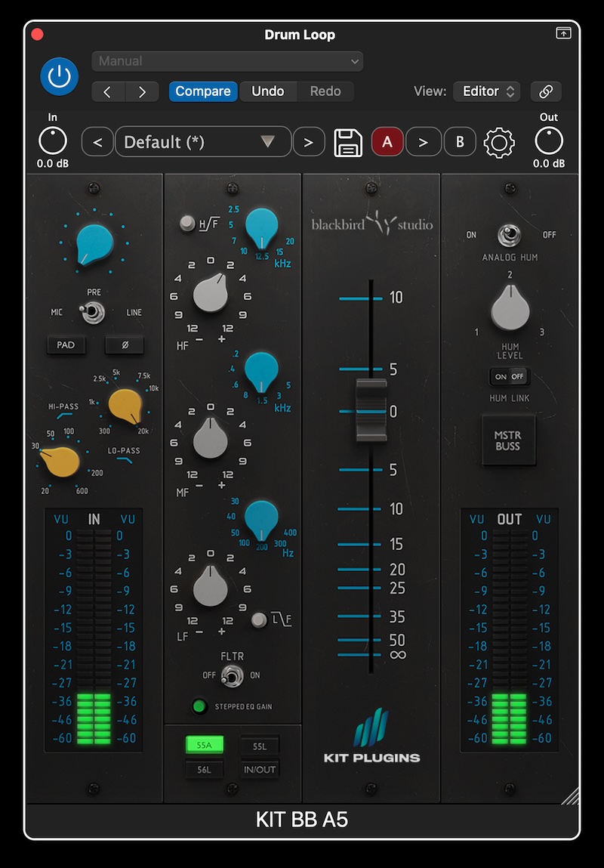Click the save preset disk icon

tap(348, 142)
